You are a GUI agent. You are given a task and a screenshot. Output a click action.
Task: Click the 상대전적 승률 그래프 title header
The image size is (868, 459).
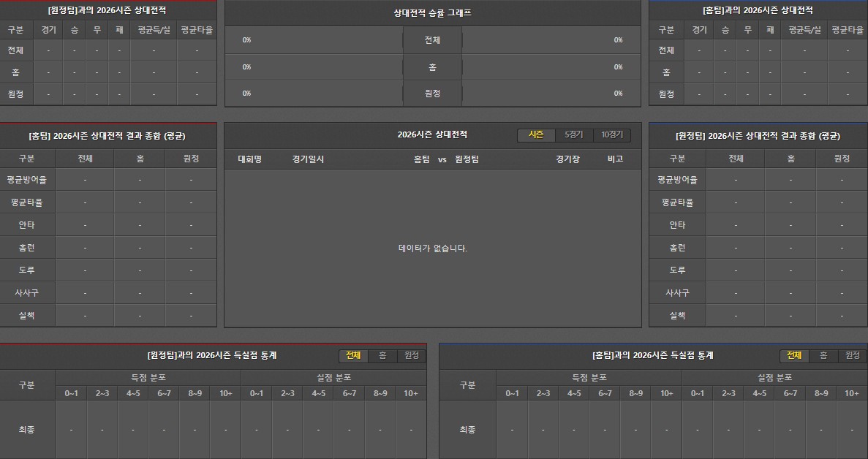coord(432,13)
